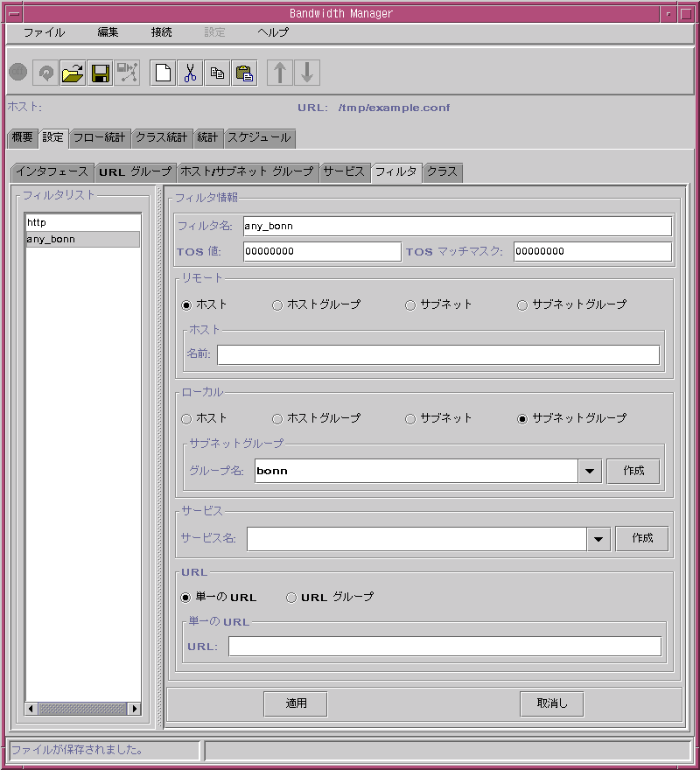Open the インタフェース sub-tab

52,171
